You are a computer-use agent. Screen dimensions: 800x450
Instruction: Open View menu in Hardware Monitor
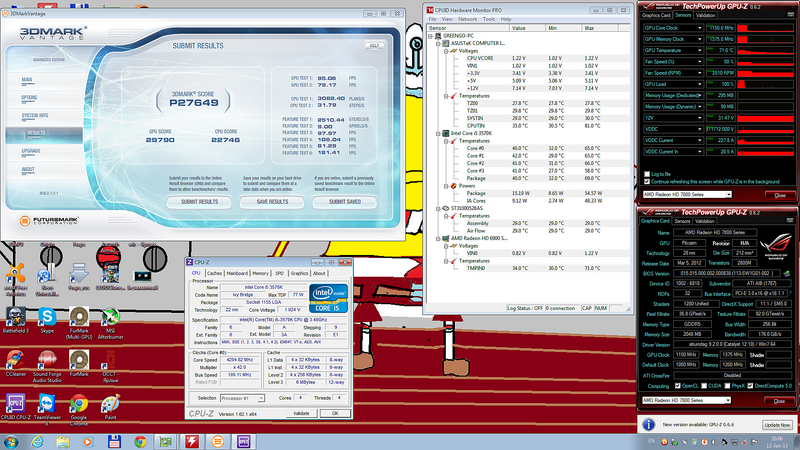(x=447, y=19)
